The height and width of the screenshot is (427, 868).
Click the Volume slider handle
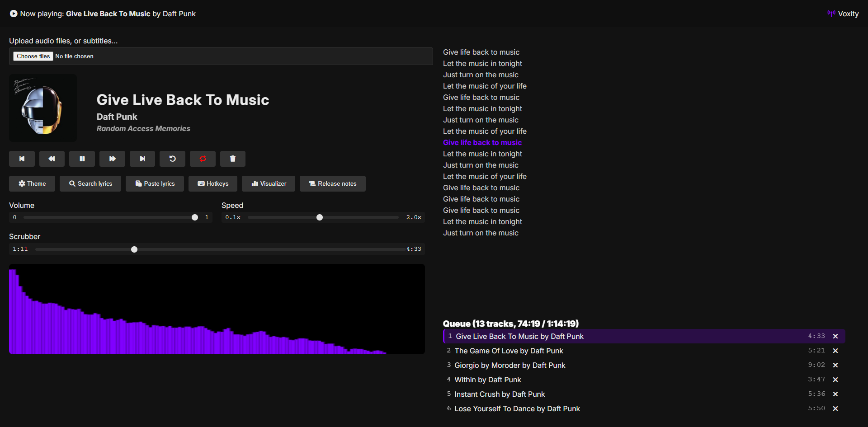[x=195, y=217]
